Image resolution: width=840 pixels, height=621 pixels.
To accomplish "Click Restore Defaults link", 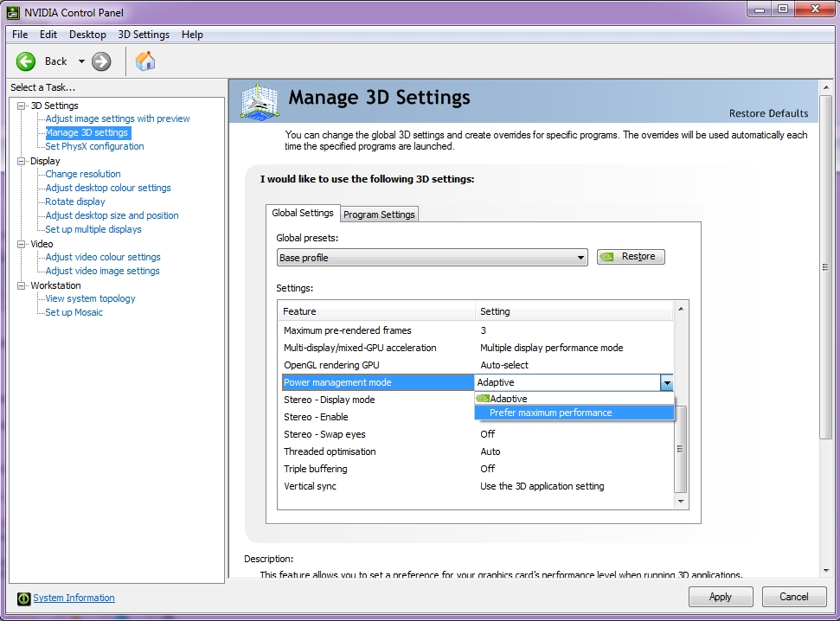I will [768, 113].
